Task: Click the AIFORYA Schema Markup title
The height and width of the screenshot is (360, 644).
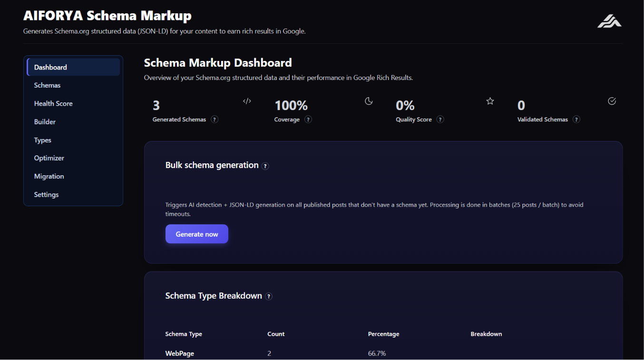Action: pos(107,16)
